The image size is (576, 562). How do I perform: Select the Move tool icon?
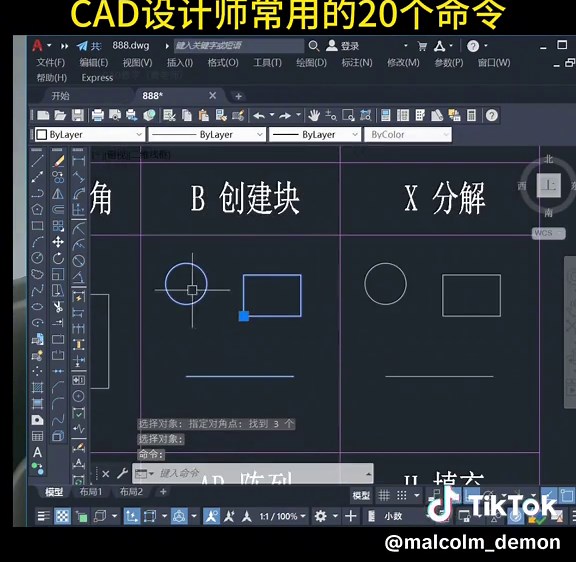(58, 242)
